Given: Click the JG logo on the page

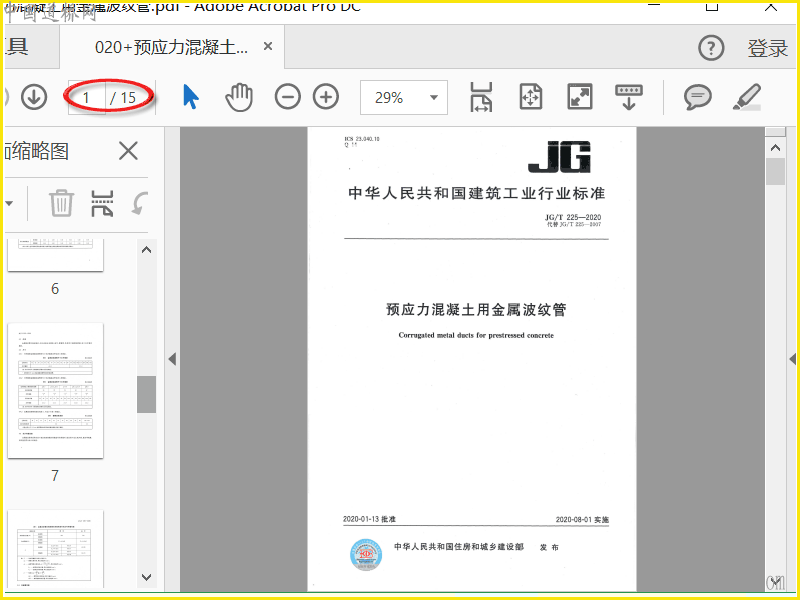Looking at the screenshot, I should click(x=560, y=157).
